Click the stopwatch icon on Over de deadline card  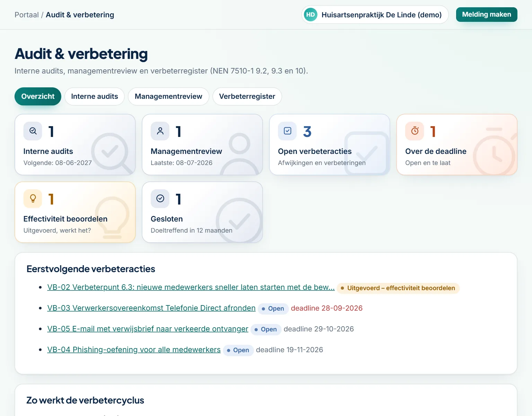[x=415, y=131]
